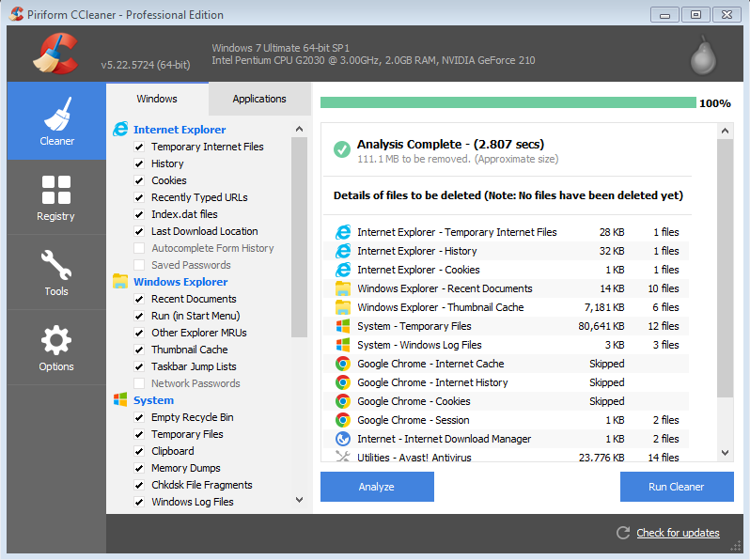
Task: Enable Network Passwords checkbox
Action: coord(139,383)
